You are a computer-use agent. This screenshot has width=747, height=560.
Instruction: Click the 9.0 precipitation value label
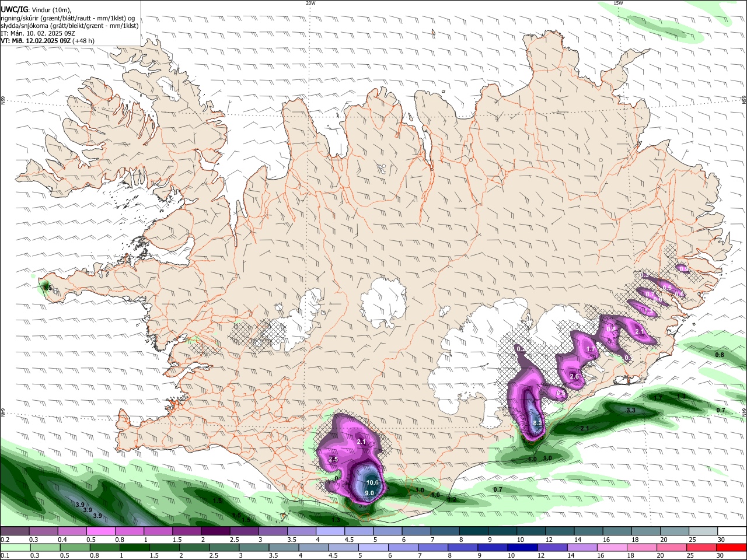pos(369,493)
